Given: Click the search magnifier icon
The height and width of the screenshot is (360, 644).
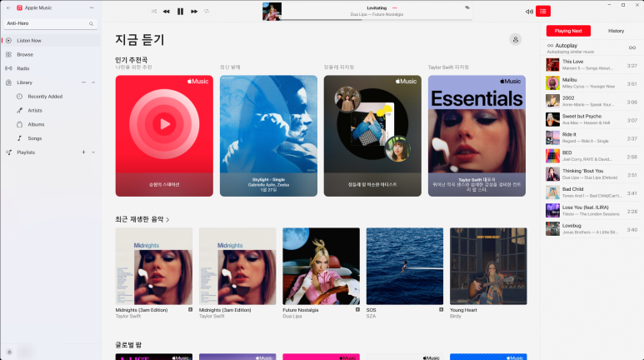Looking at the screenshot, I should (x=91, y=24).
